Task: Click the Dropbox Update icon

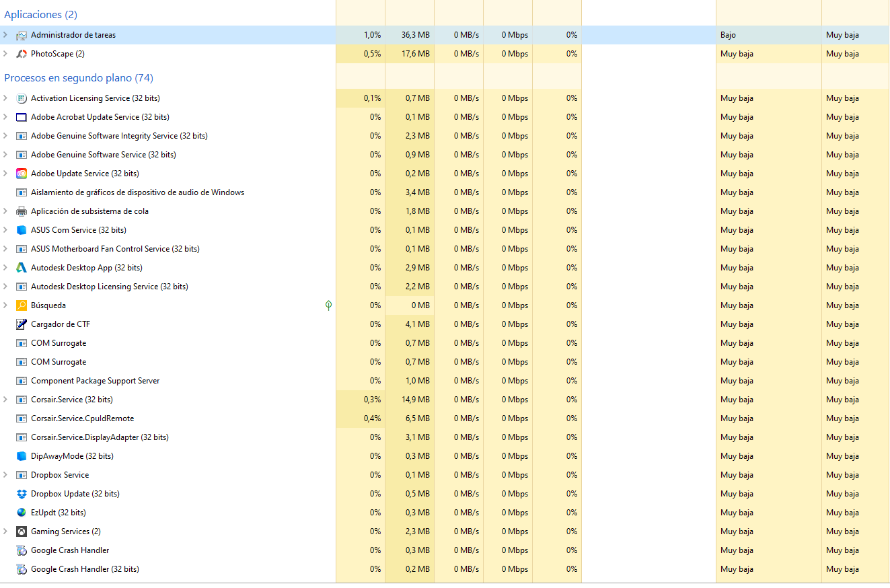Action: point(22,494)
